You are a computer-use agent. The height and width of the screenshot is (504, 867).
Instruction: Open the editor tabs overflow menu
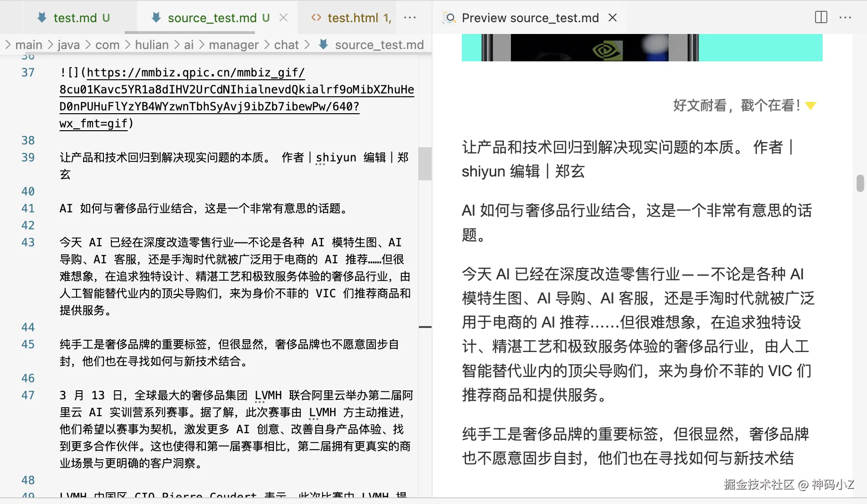[x=410, y=17]
